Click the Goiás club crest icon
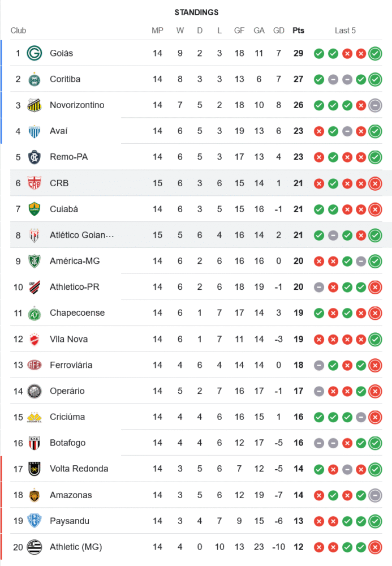Image resolution: width=392 pixels, height=566 pixels. (x=35, y=53)
